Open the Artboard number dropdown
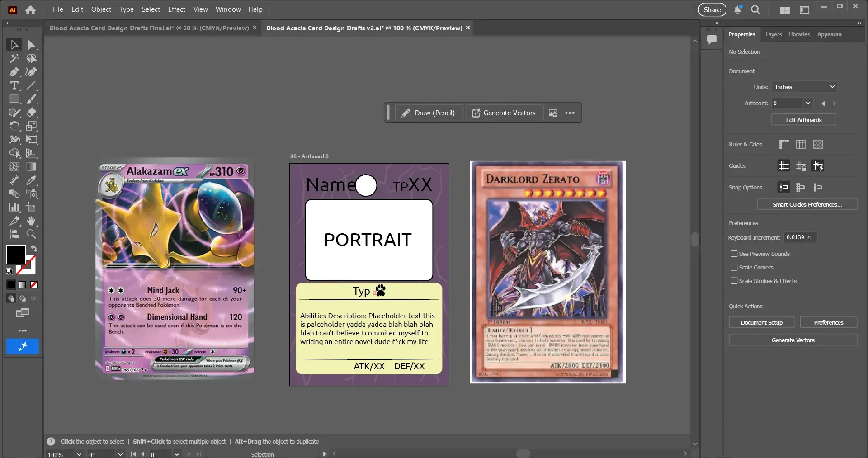868x458 pixels. click(x=807, y=103)
